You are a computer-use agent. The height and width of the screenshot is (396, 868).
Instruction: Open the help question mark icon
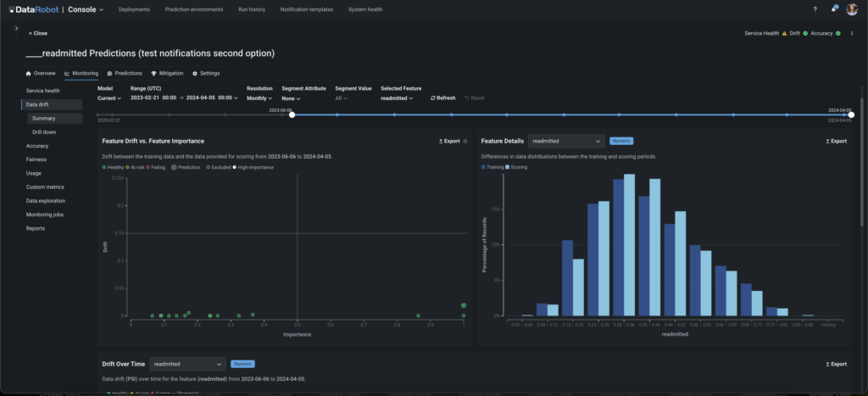pos(815,9)
